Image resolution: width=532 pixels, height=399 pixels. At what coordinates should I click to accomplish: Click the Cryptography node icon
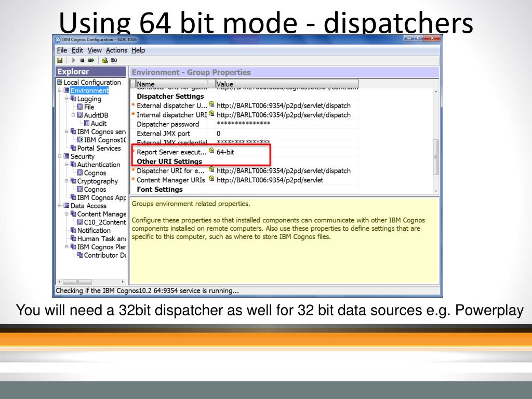pos(73,181)
